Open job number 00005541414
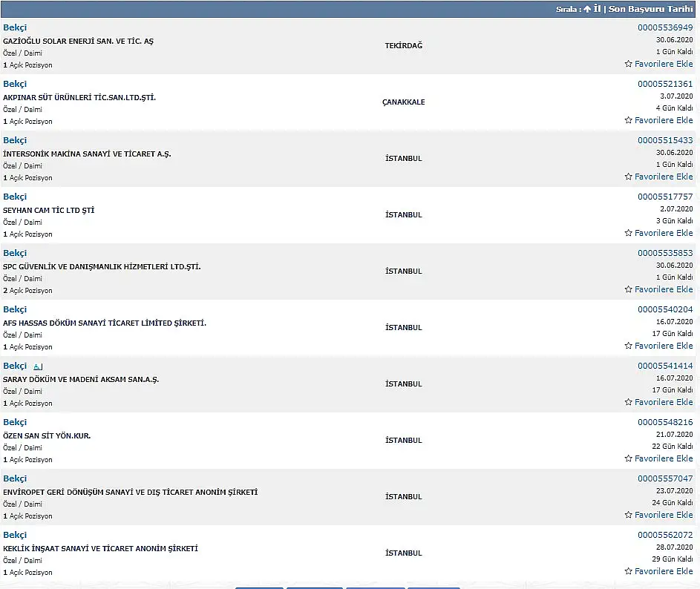The width and height of the screenshot is (700, 589). 665,366
